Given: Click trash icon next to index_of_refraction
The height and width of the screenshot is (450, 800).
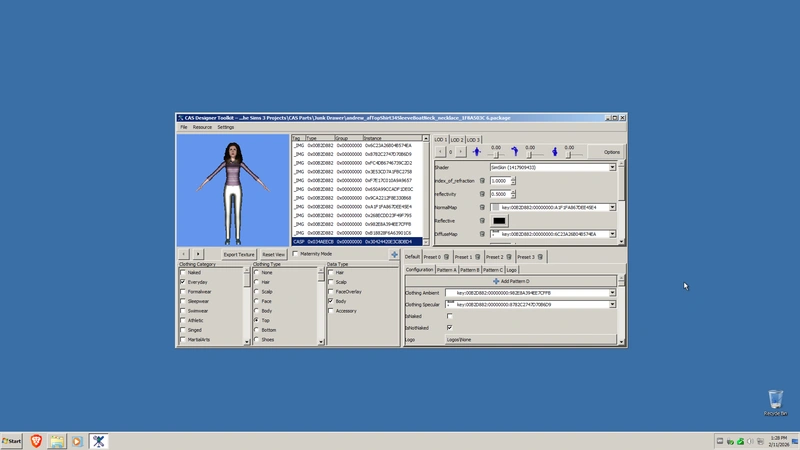Looking at the screenshot, I should (482, 181).
